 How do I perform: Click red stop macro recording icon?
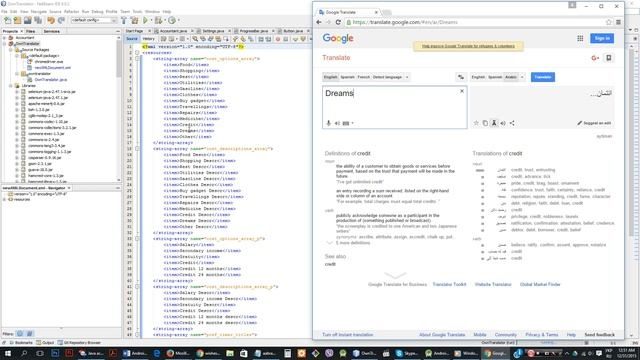278,39
